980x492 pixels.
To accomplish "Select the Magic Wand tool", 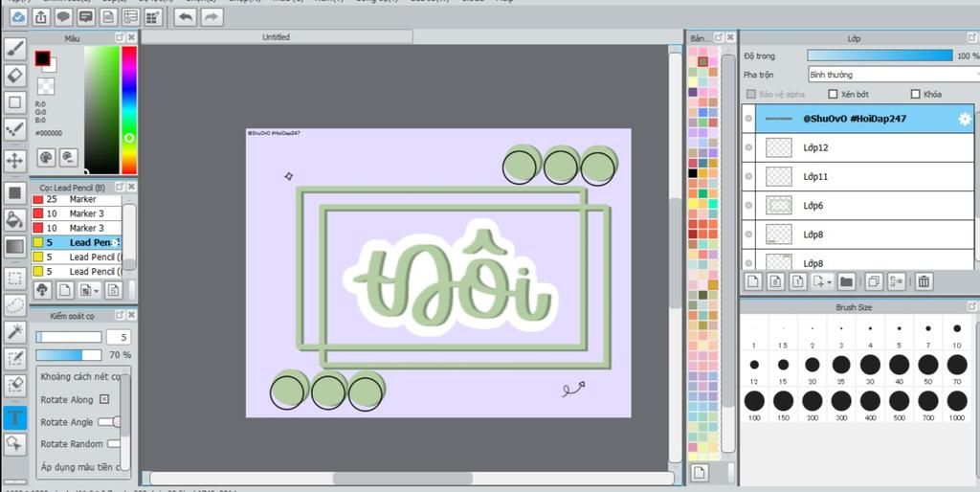I will coord(15,332).
